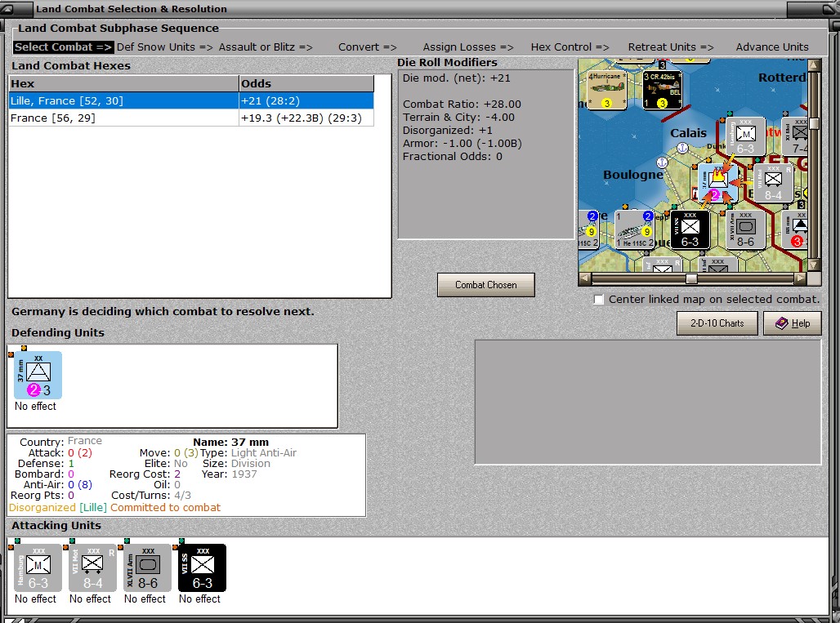
Task: Select the VII Mot 8-4 attacking unit counter
Action: tap(92, 567)
